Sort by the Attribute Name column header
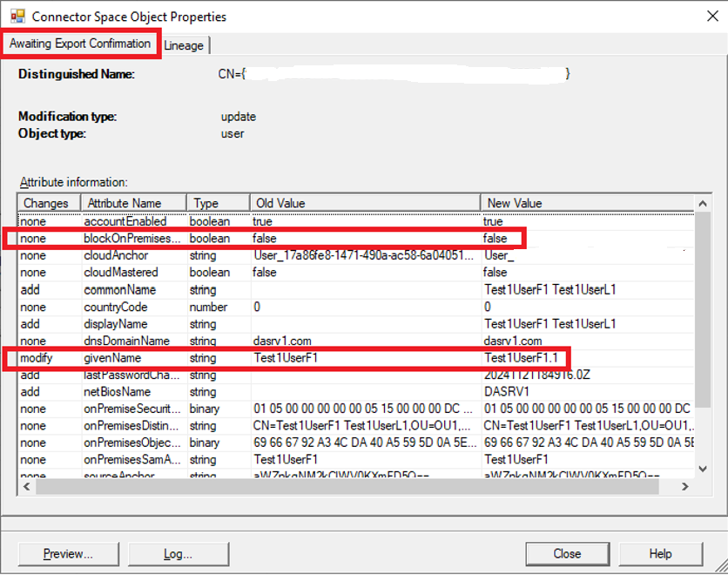 coord(134,204)
